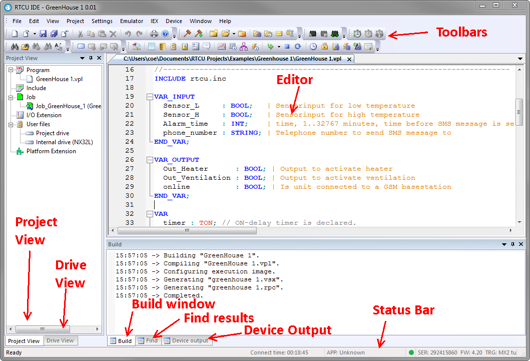Image resolution: width=530 pixels, height=361 pixels.
Task: Collapse the Job tree node
Action: click(11, 97)
